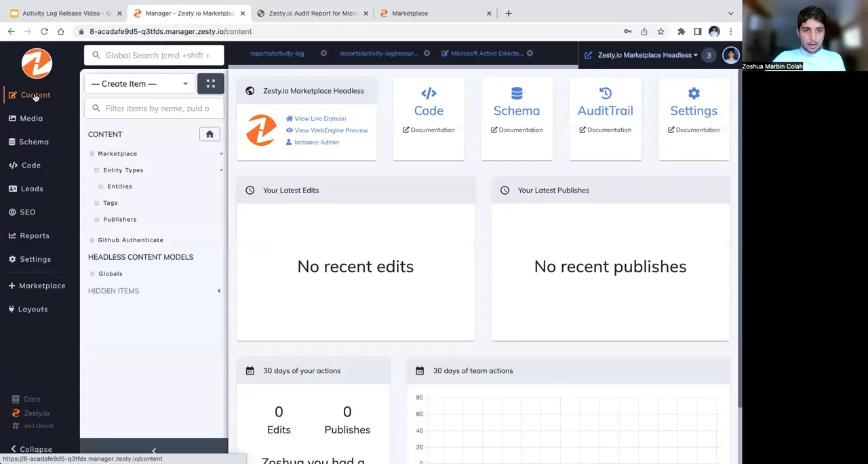Select Publishers in the content tree

pos(119,219)
